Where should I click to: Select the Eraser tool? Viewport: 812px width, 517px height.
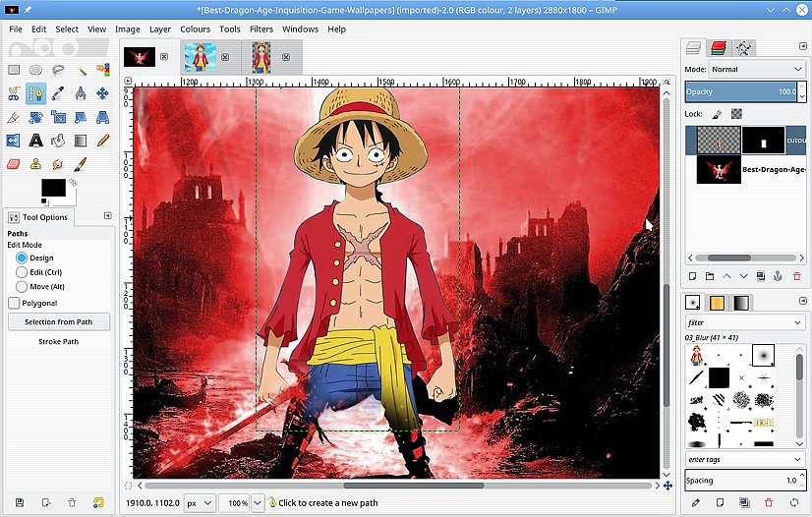(14, 164)
